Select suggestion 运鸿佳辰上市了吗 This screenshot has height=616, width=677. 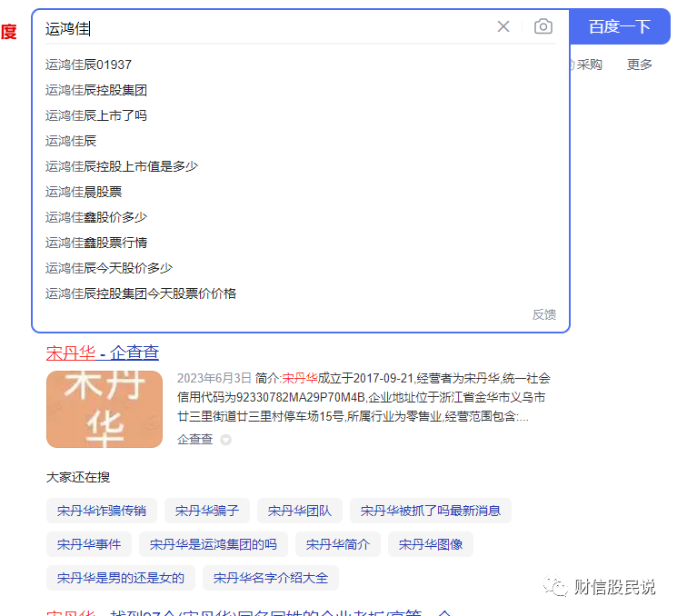pyautogui.click(x=95, y=115)
